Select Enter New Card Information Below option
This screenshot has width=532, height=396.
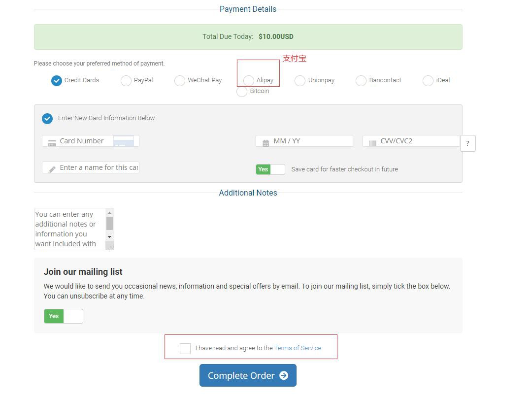click(x=47, y=119)
